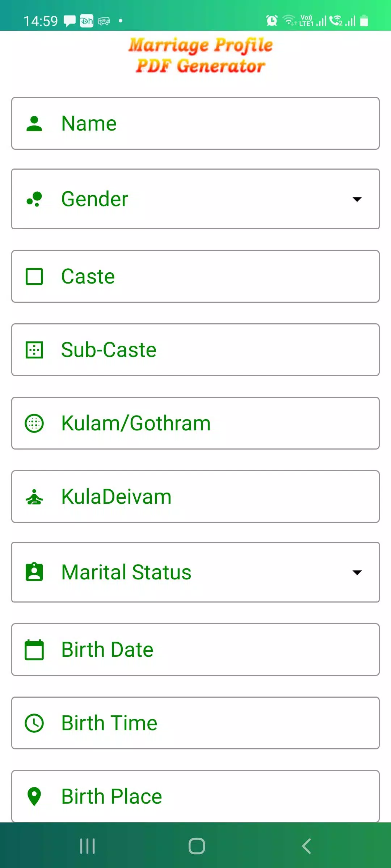Open the recent apps navigation button
This screenshot has height=868, width=391.
click(x=87, y=846)
